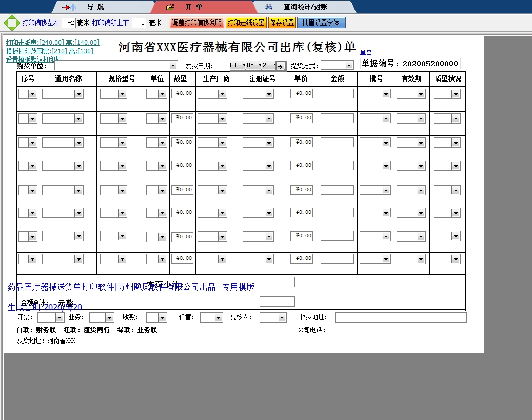Open the 购货单位 dropdown list
The height and width of the screenshot is (420, 532).
173,65
